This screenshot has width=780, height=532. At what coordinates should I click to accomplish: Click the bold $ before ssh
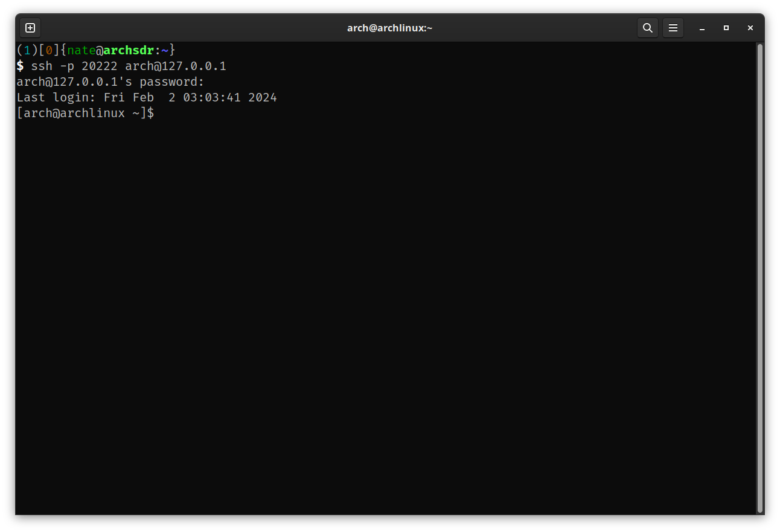[20, 66]
